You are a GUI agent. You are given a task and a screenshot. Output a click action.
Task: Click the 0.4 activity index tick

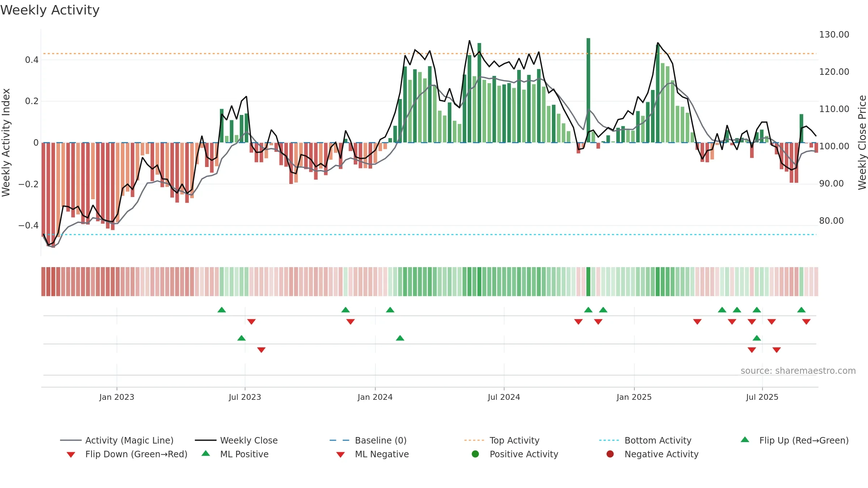[x=32, y=60]
